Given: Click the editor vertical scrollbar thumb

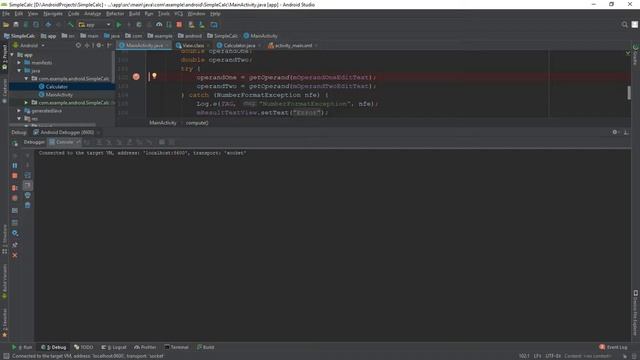Looking at the screenshot, I should [629, 93].
